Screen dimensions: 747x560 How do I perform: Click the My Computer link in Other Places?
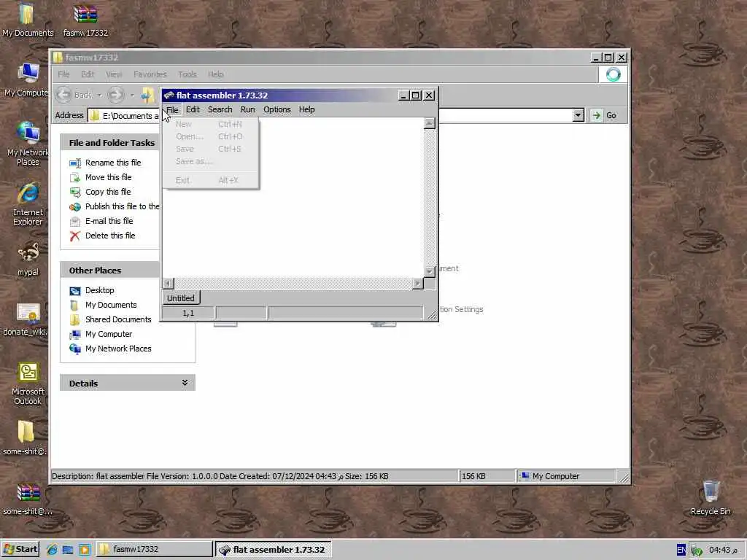coord(109,334)
